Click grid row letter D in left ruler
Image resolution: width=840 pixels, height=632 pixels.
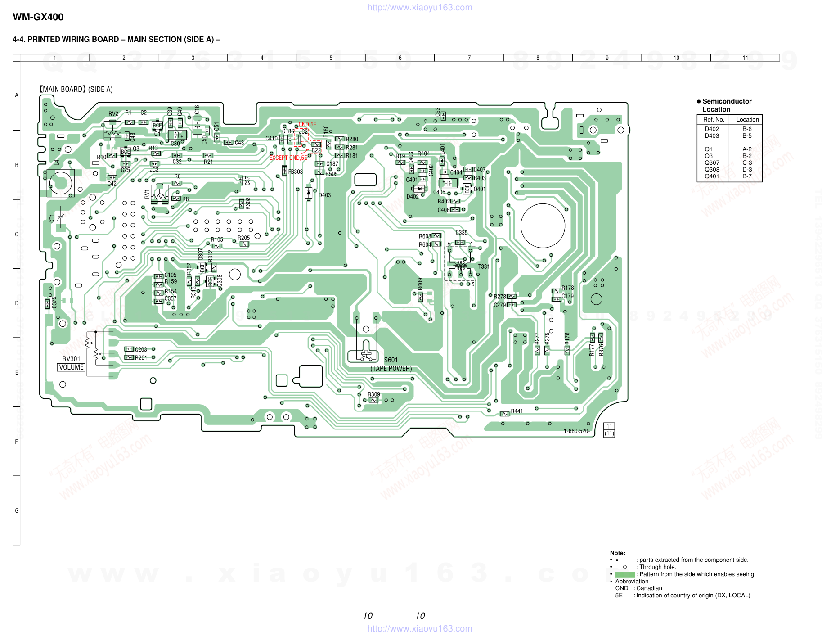pyautogui.click(x=17, y=303)
